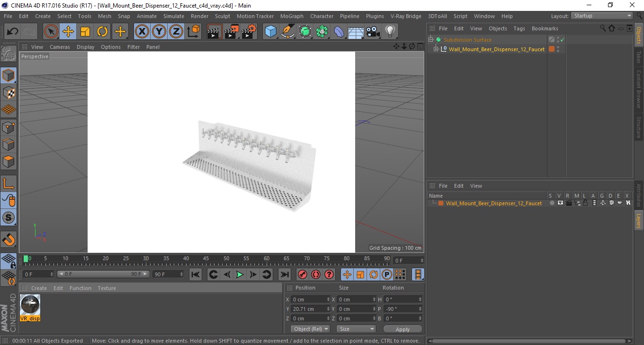The width and height of the screenshot is (644, 345).
Task: Expand the Wall_Mount_Beer_Dispenser_12_Faucet object tree
Action: (436, 49)
